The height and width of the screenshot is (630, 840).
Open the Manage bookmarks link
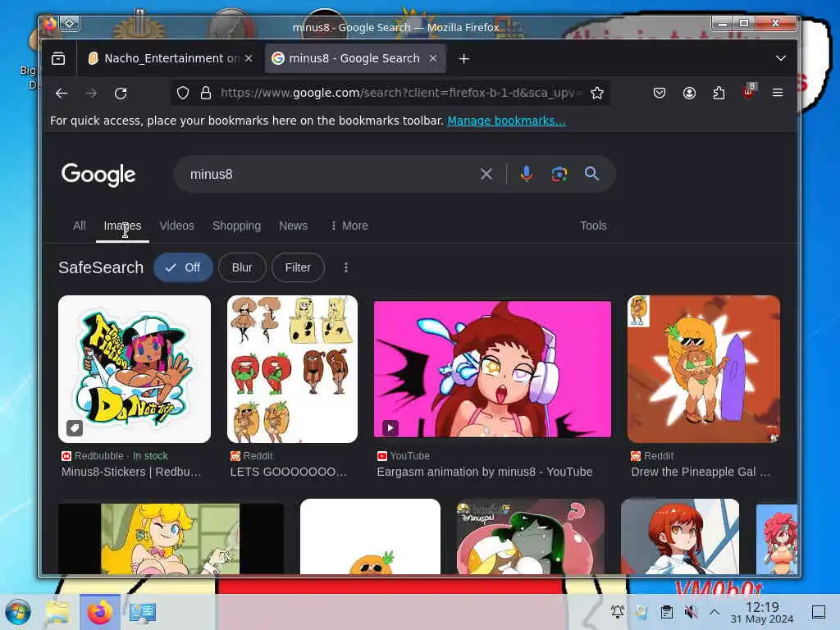(x=506, y=121)
